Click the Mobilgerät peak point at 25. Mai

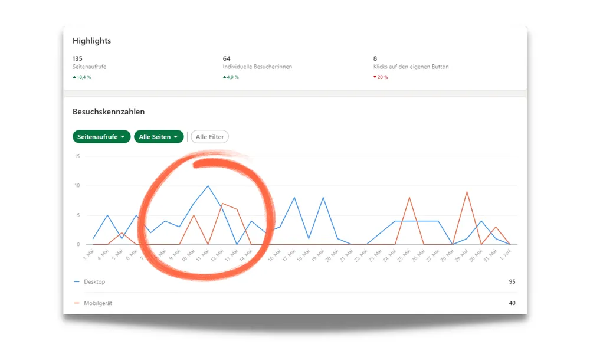[x=409, y=197]
